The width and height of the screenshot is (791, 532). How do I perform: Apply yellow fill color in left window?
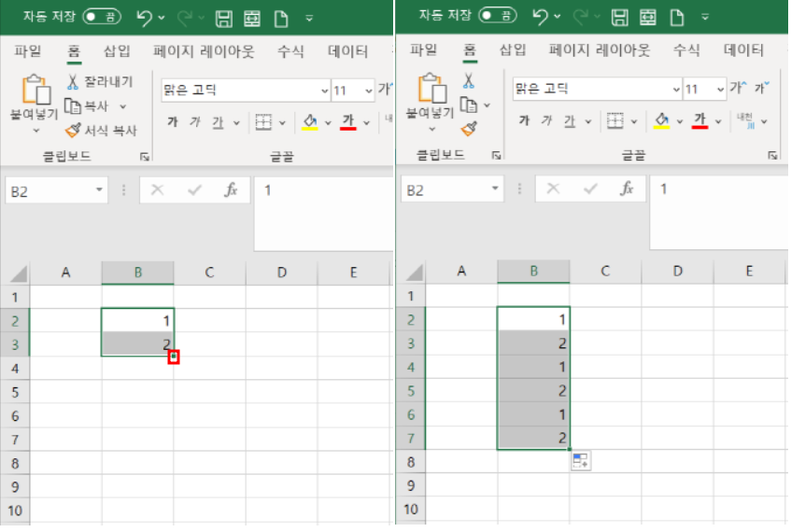310,122
